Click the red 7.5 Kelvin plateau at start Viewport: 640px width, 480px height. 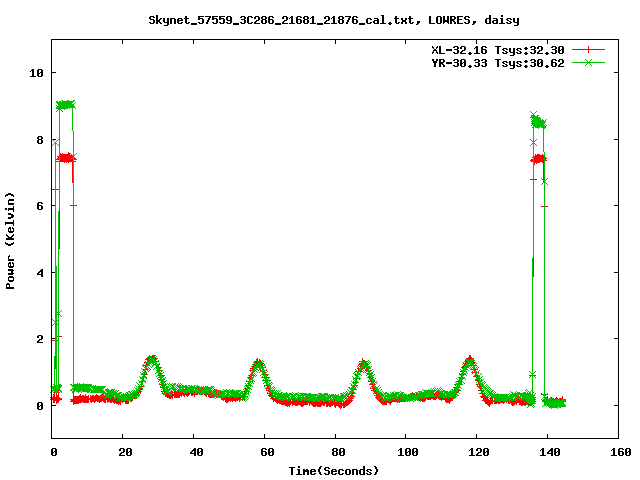point(66,157)
